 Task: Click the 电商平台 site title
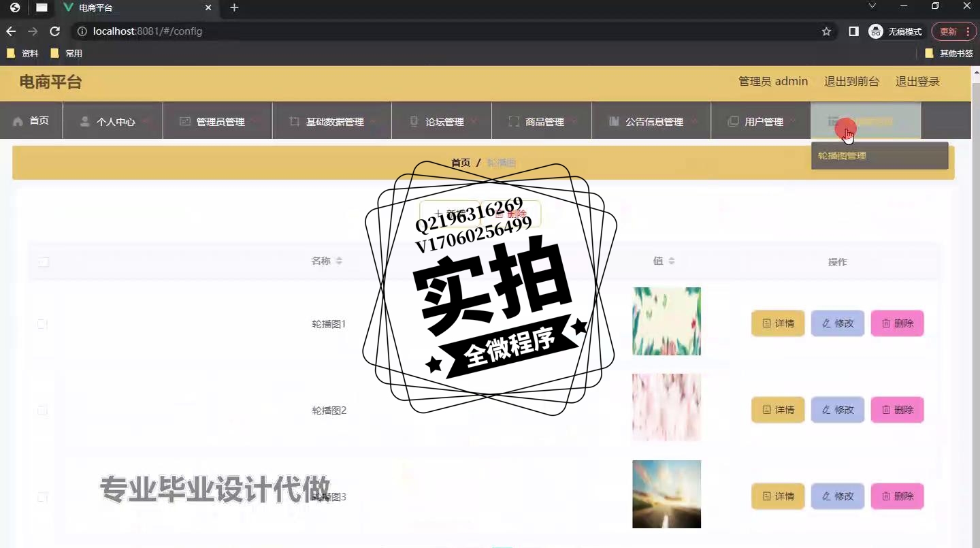pyautogui.click(x=50, y=82)
